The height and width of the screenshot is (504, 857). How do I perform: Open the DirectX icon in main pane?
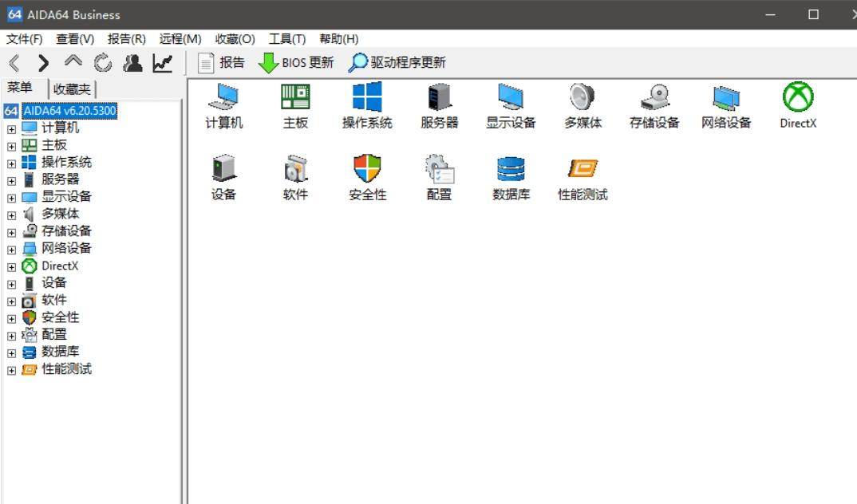tap(798, 106)
